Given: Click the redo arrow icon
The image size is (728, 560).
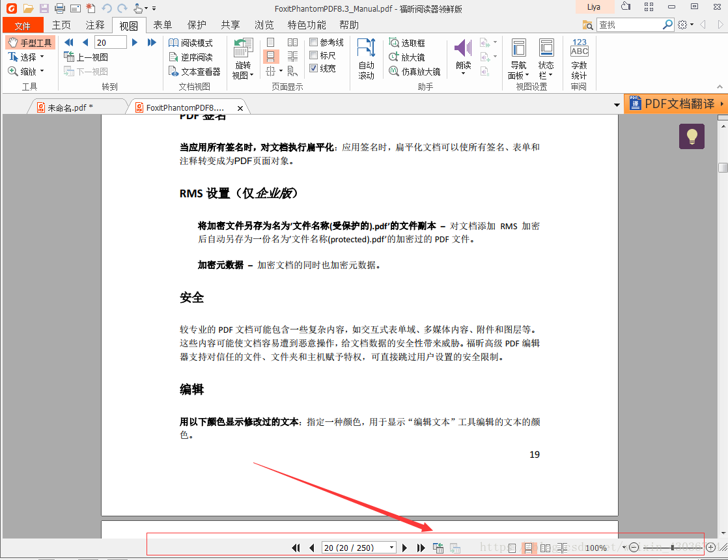Looking at the screenshot, I should 122,8.
